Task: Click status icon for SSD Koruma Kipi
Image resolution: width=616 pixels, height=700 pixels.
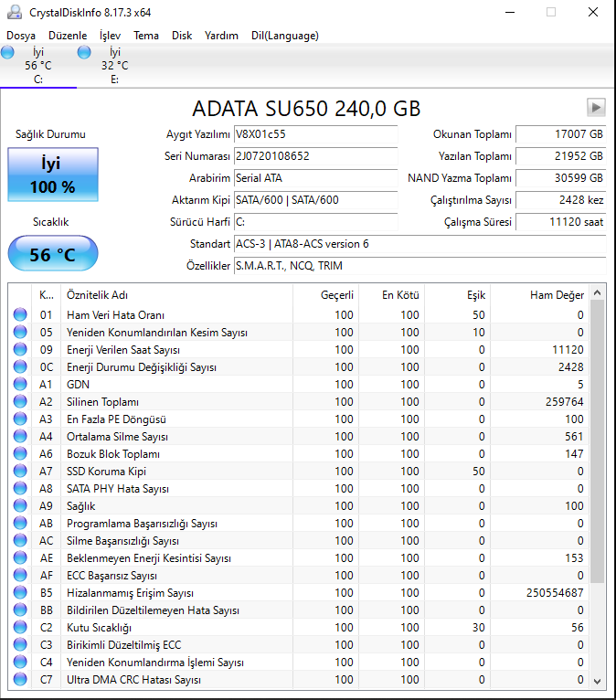Action: tap(20, 471)
